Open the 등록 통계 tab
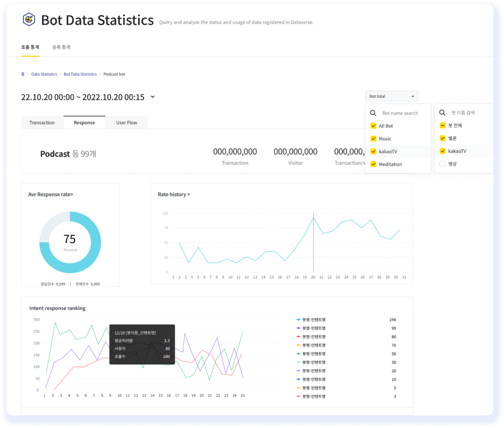 (x=61, y=47)
